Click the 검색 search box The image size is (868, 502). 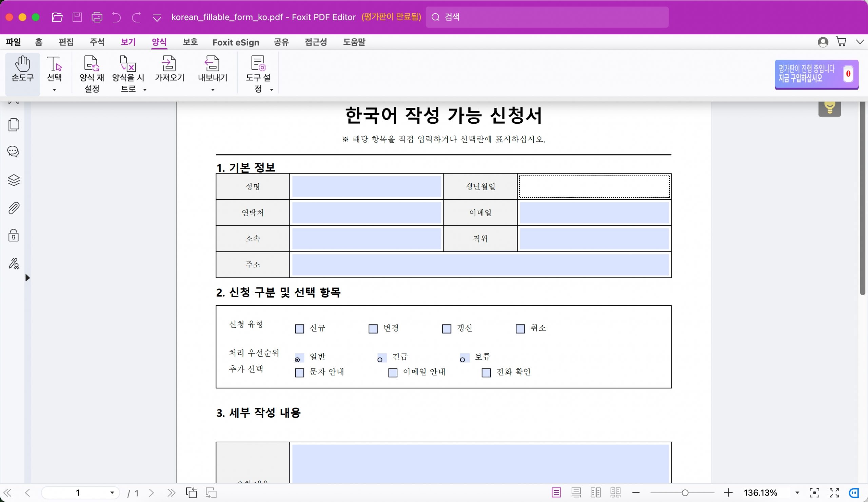point(547,17)
